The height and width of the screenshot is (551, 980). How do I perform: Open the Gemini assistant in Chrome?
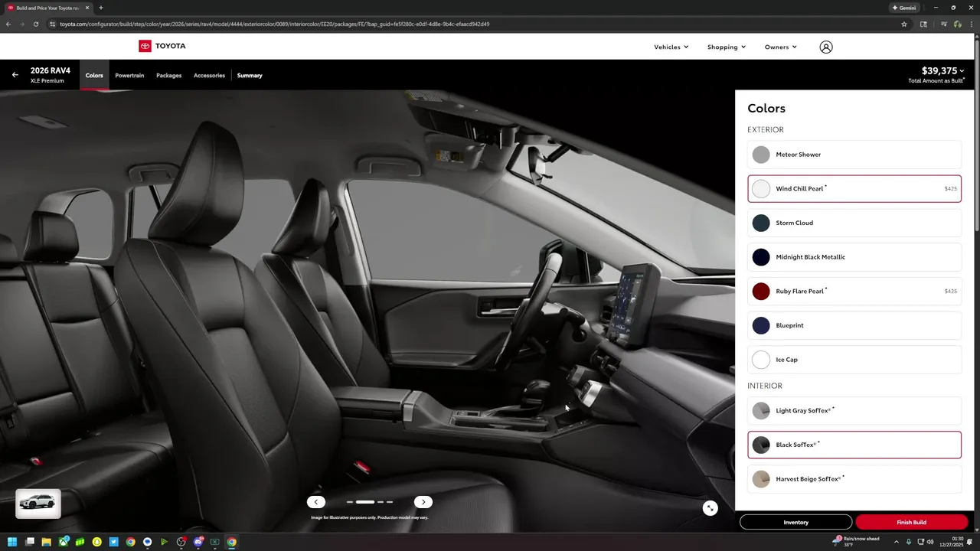tap(904, 8)
